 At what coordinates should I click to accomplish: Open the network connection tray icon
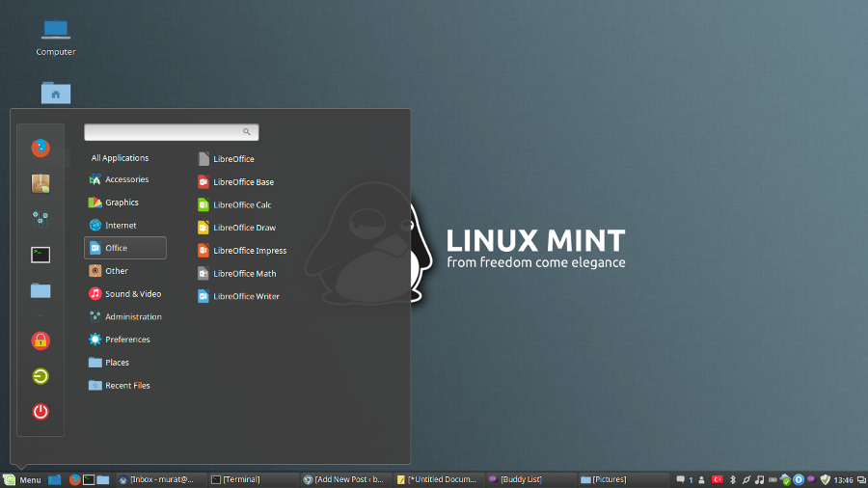[746, 479]
